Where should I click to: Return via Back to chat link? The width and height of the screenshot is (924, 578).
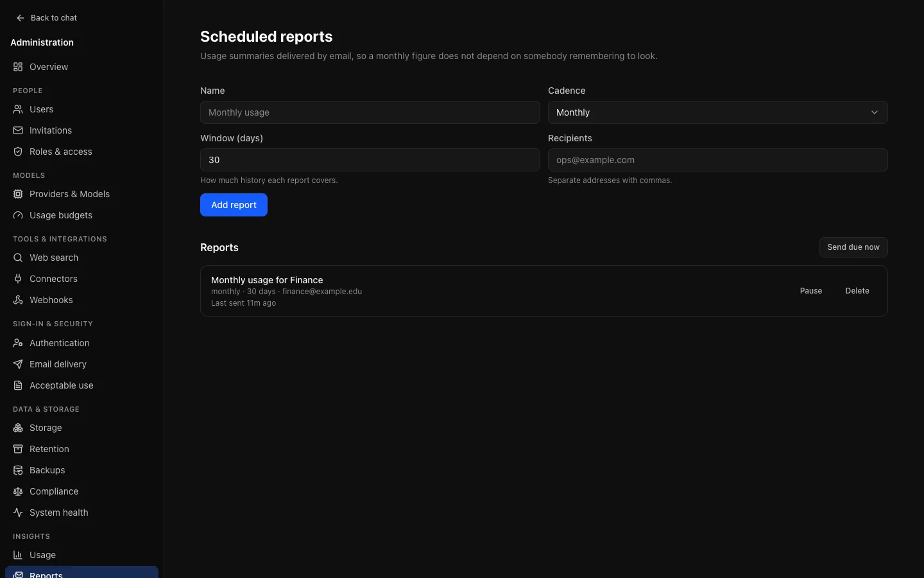(x=46, y=18)
